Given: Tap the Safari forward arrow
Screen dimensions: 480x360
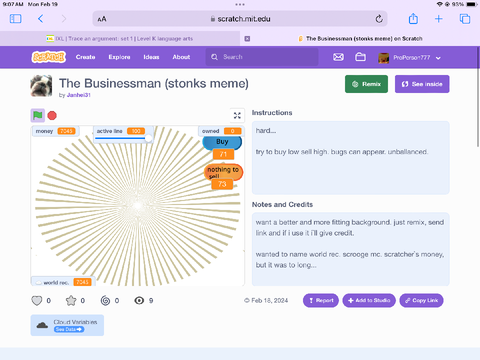Looking at the screenshot, I should click(64, 19).
